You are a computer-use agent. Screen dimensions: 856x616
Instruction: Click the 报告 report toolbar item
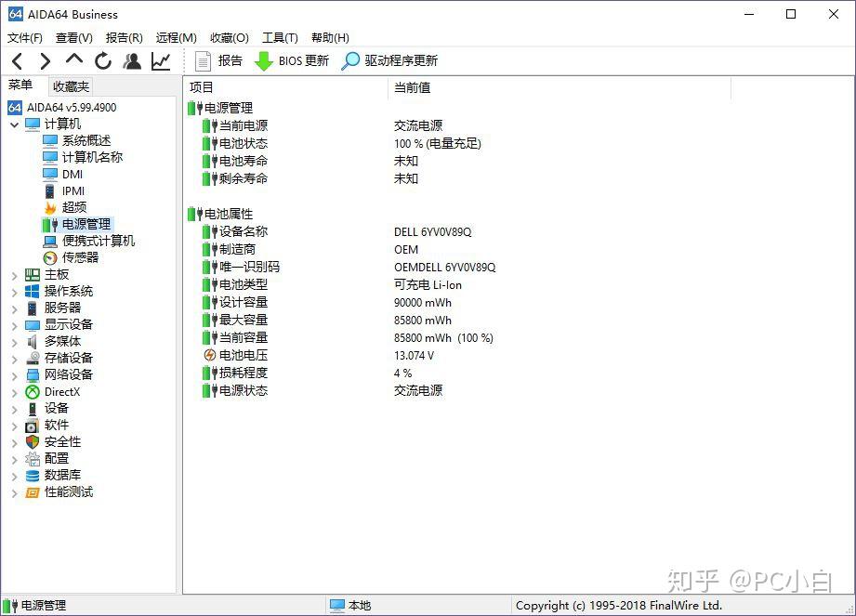click(x=222, y=59)
